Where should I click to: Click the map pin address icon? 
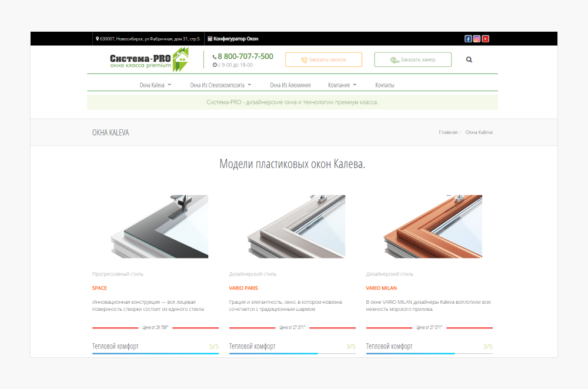(97, 39)
